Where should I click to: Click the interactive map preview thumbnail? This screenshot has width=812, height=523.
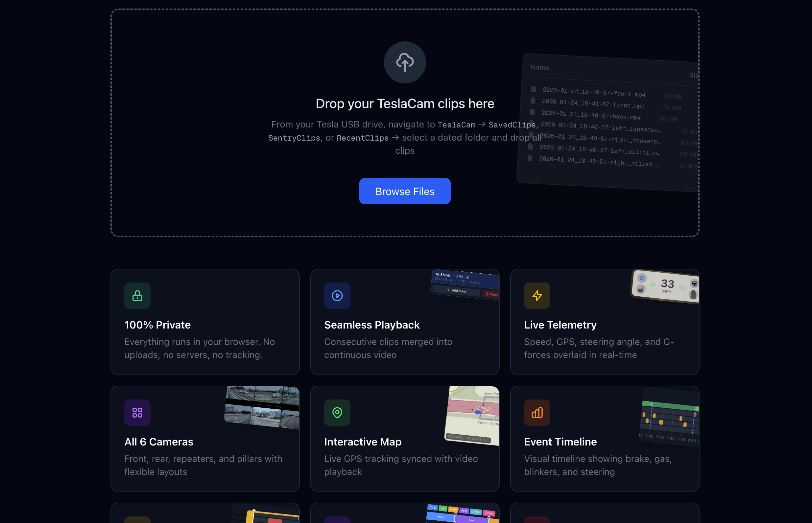click(x=473, y=415)
